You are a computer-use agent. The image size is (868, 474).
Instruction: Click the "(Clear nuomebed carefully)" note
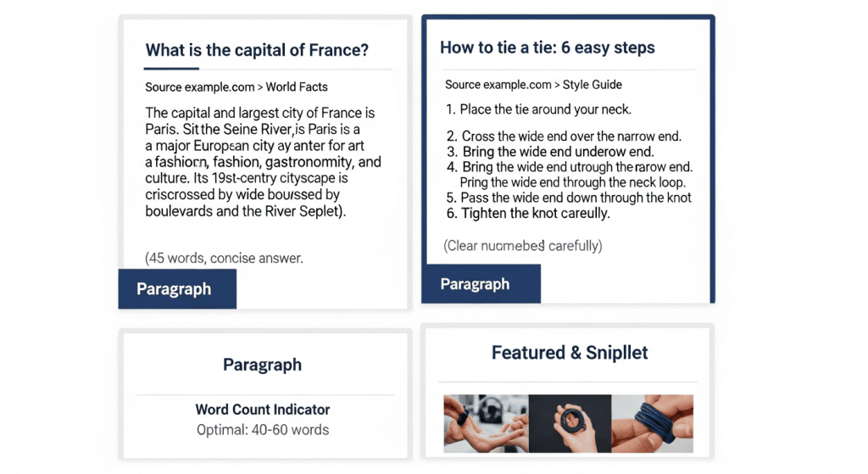point(523,246)
